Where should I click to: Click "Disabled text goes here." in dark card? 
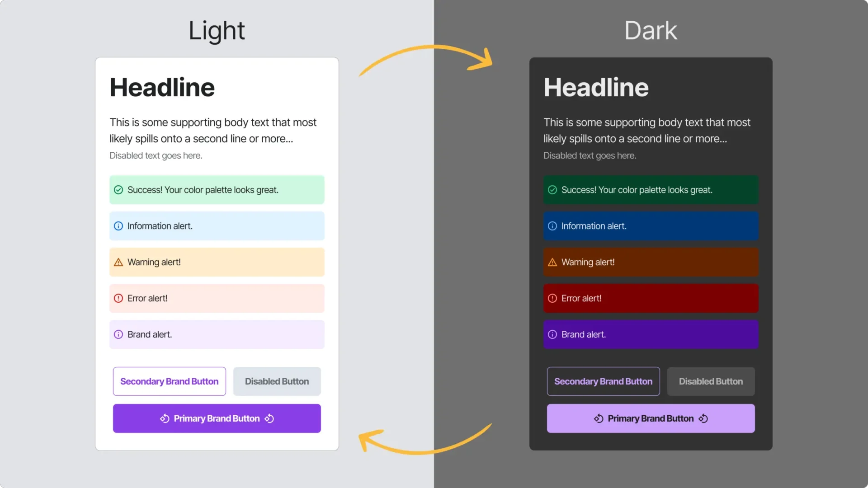coord(590,155)
